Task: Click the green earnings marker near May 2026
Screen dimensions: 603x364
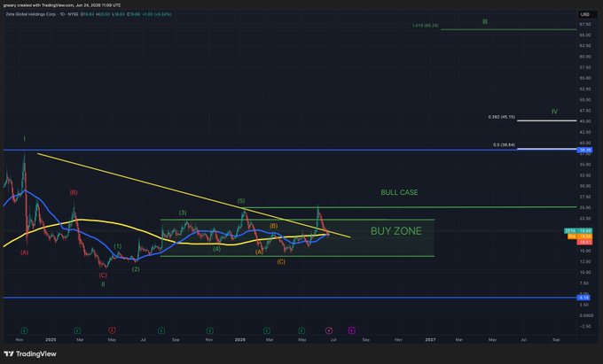Action: pyautogui.click(x=301, y=330)
